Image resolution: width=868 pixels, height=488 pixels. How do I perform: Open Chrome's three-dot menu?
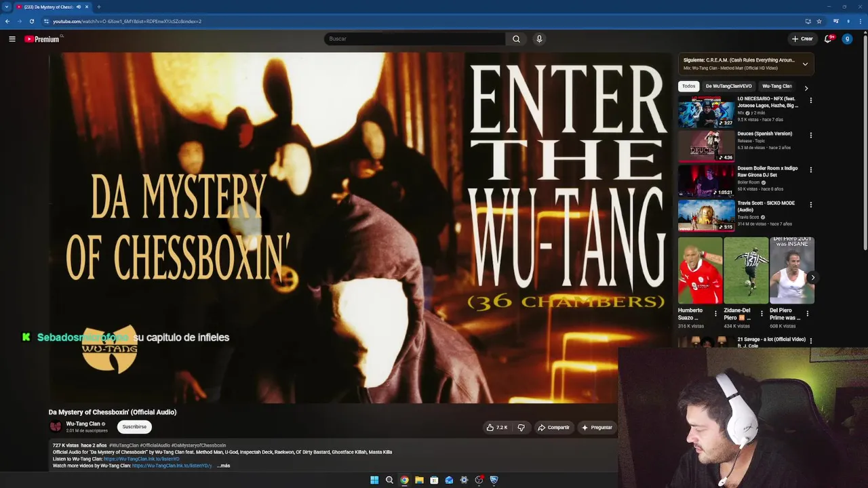coord(861,21)
